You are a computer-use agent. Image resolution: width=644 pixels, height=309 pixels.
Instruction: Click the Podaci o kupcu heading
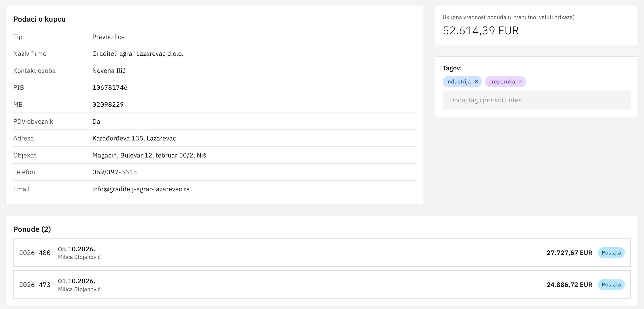coord(40,19)
